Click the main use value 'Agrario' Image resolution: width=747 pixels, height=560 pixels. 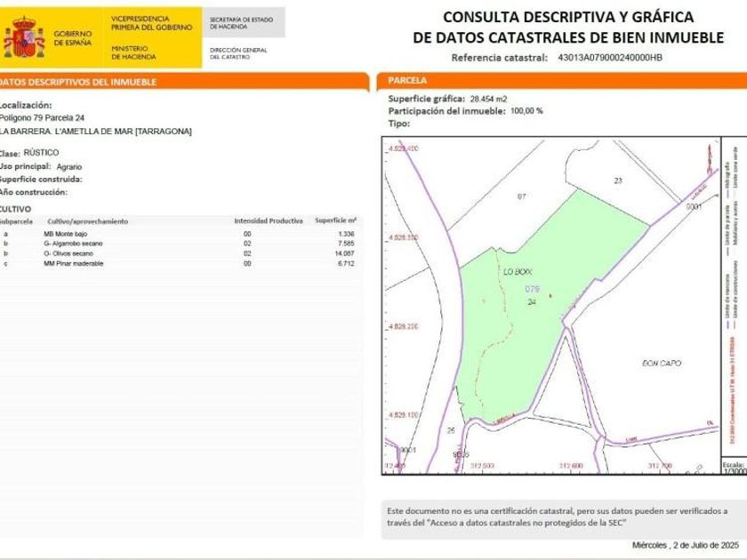[x=69, y=167]
